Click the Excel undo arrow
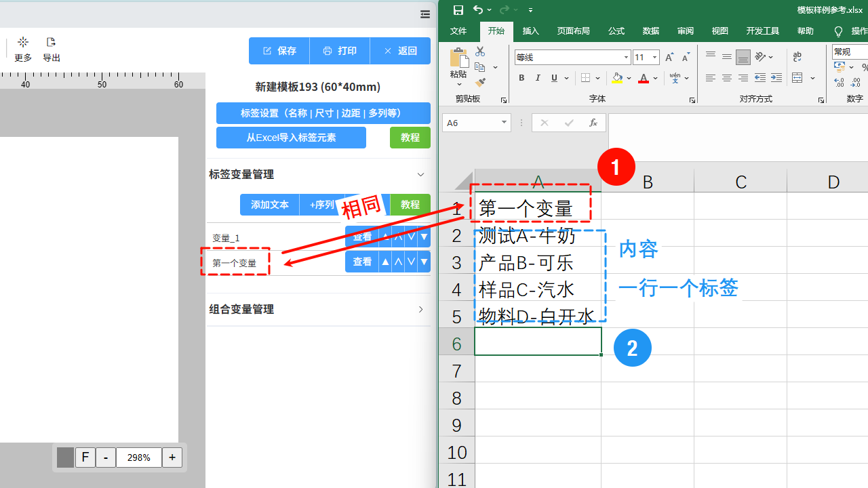868x488 pixels. pos(478,9)
